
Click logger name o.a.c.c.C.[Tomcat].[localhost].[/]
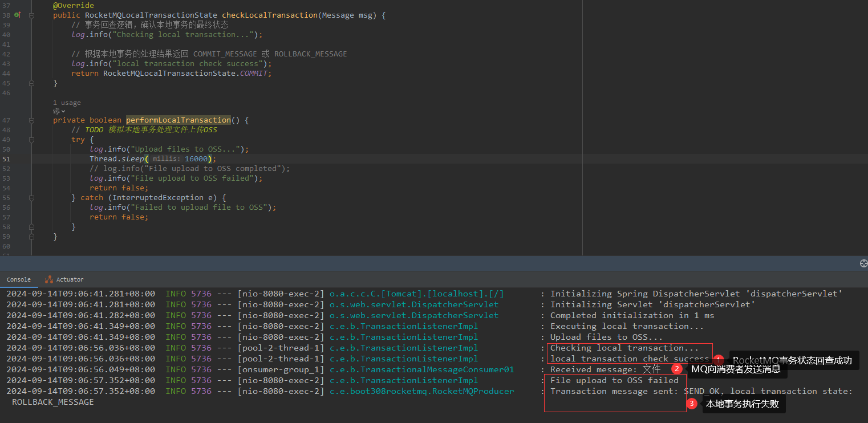(417, 294)
